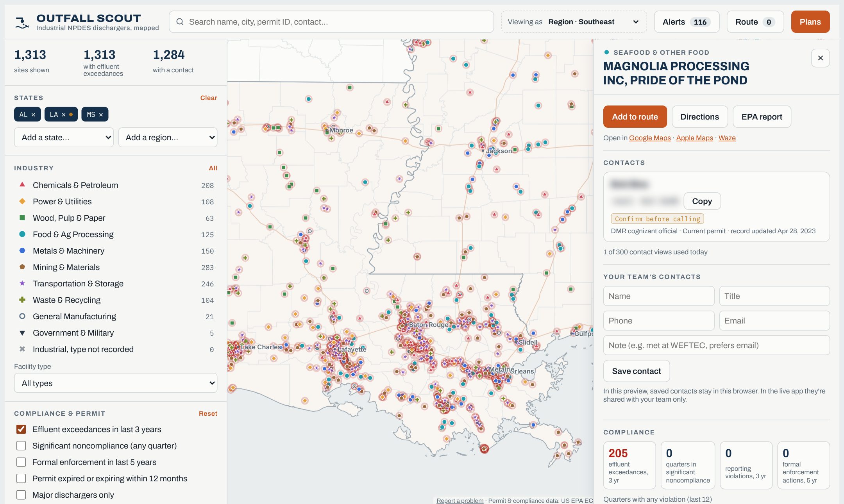Screen dimensions: 844x504
Task: Check Major dischargers only
Action: click(x=21, y=495)
